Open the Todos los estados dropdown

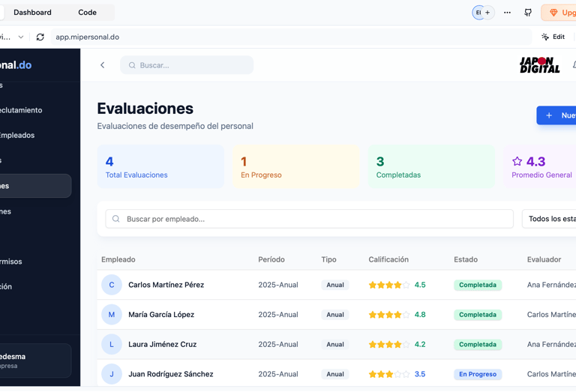(x=549, y=219)
